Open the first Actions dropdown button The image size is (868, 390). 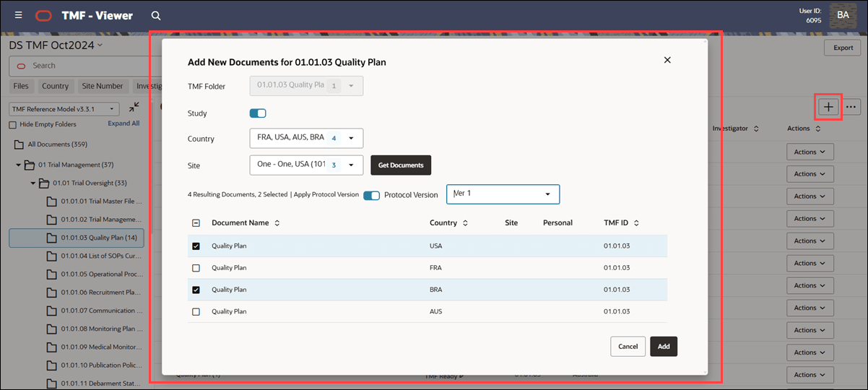click(x=810, y=152)
